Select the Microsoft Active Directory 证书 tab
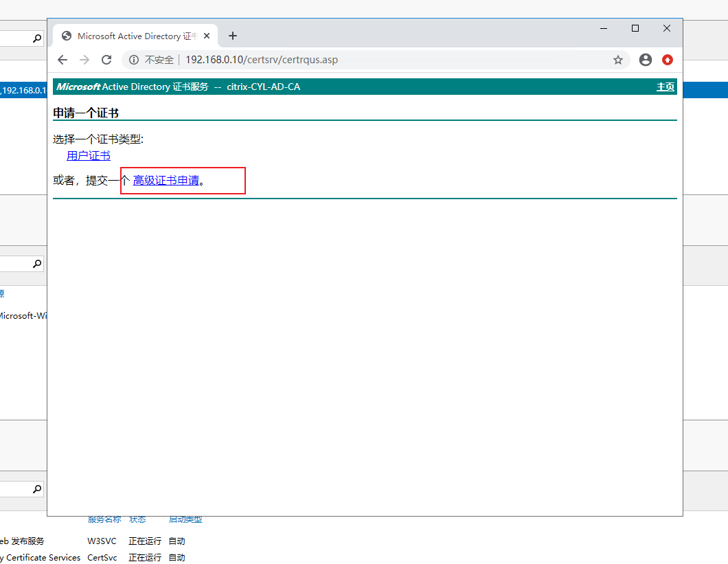The width and height of the screenshot is (728, 564). [130, 36]
